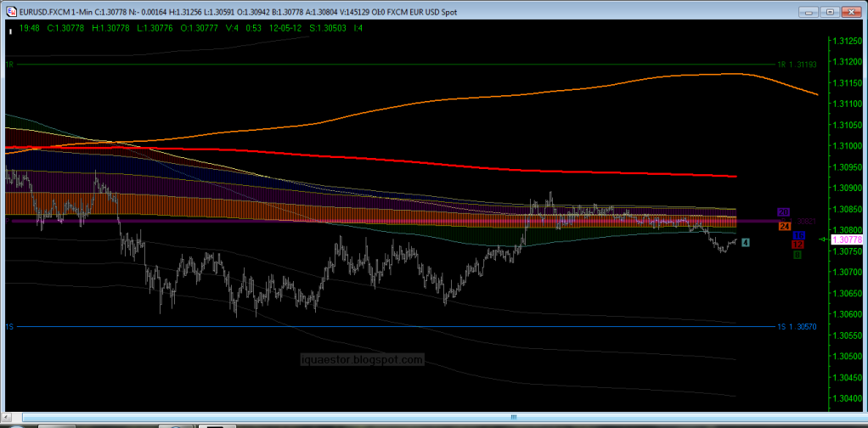Click the orange 24 band marker

(785, 226)
